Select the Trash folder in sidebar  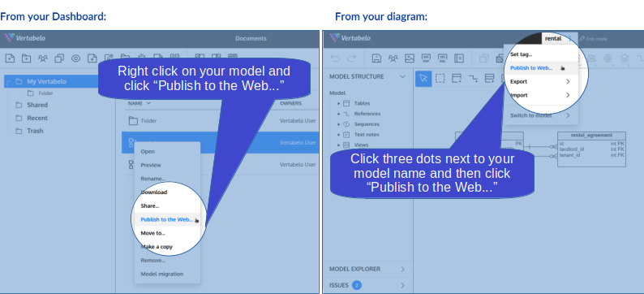35,131
